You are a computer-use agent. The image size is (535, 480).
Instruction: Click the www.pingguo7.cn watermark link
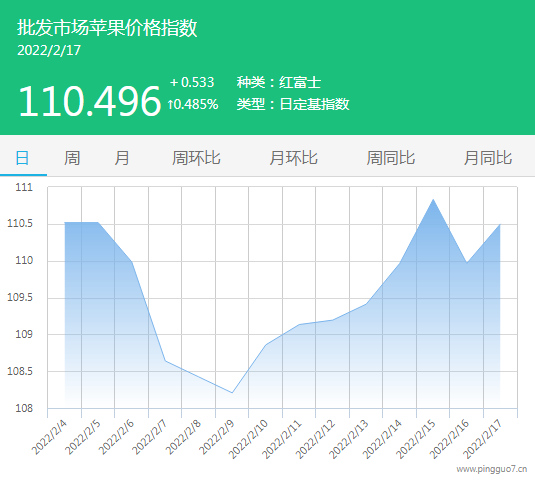[x=492, y=469]
